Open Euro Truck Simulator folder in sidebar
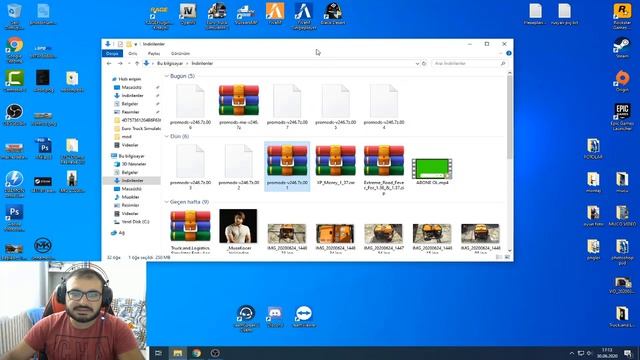This screenshot has height=360, width=640. tap(141, 129)
